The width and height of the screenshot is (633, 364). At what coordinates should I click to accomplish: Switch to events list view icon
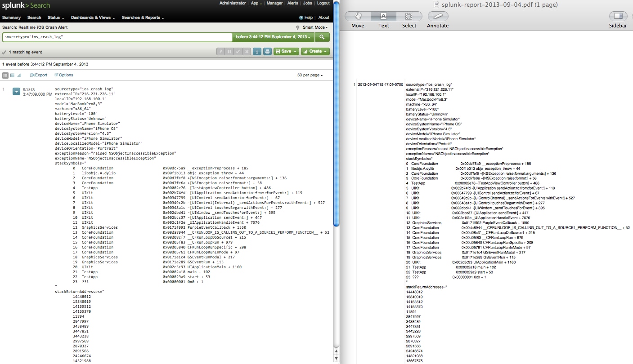[x=5, y=75]
